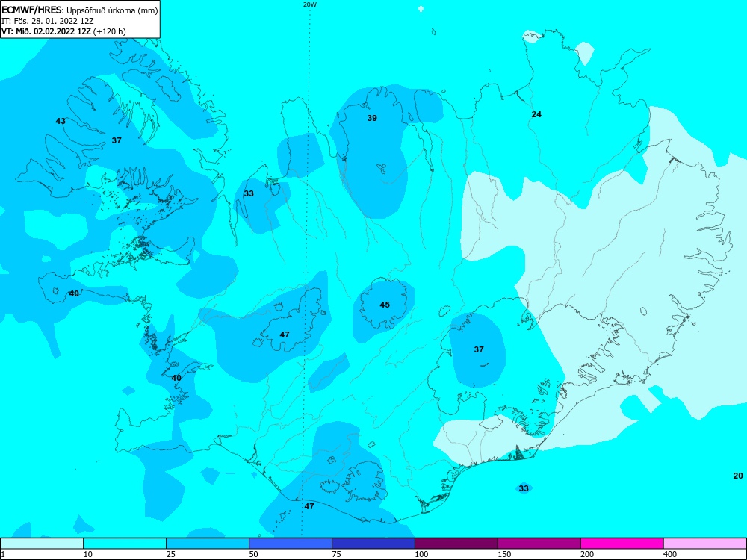
Task: Select the dark blue 75–100 mm legend swatch
Action: [x=373, y=544]
